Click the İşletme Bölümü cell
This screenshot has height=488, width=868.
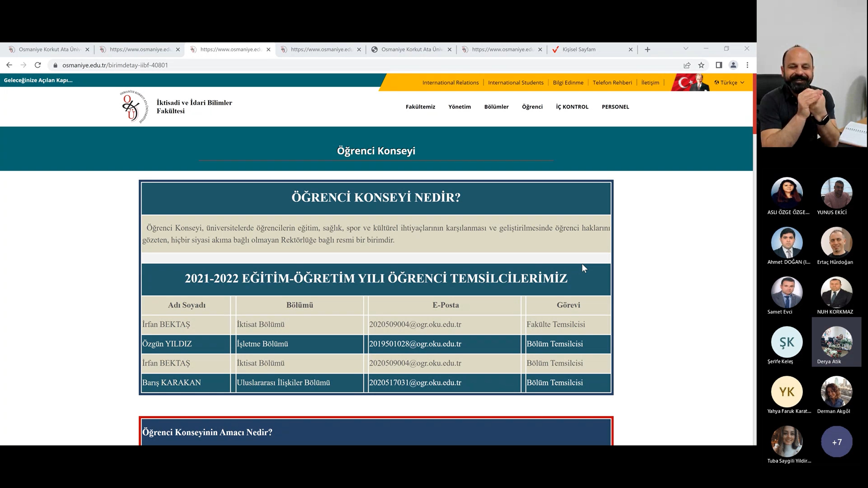pyautogui.click(x=300, y=344)
